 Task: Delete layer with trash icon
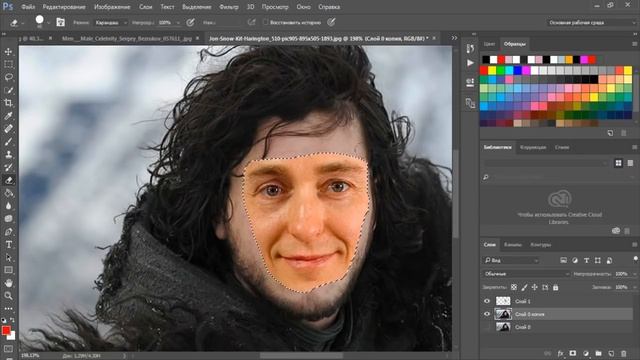point(624,353)
